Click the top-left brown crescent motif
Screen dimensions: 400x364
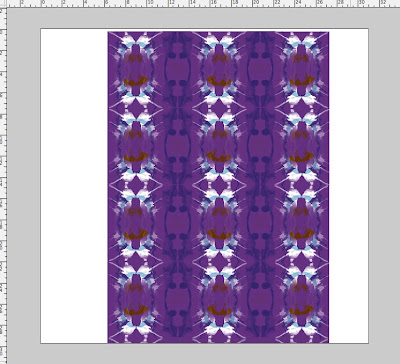coord(136,80)
